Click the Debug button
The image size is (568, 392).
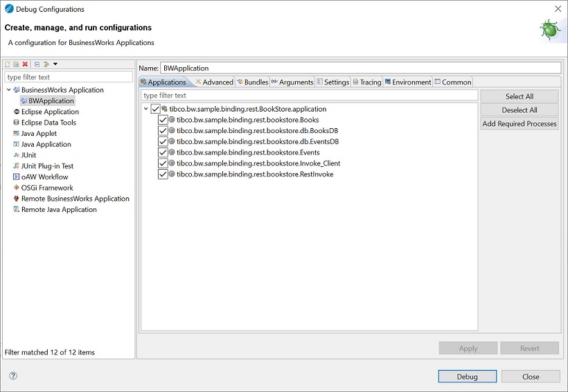(x=467, y=377)
